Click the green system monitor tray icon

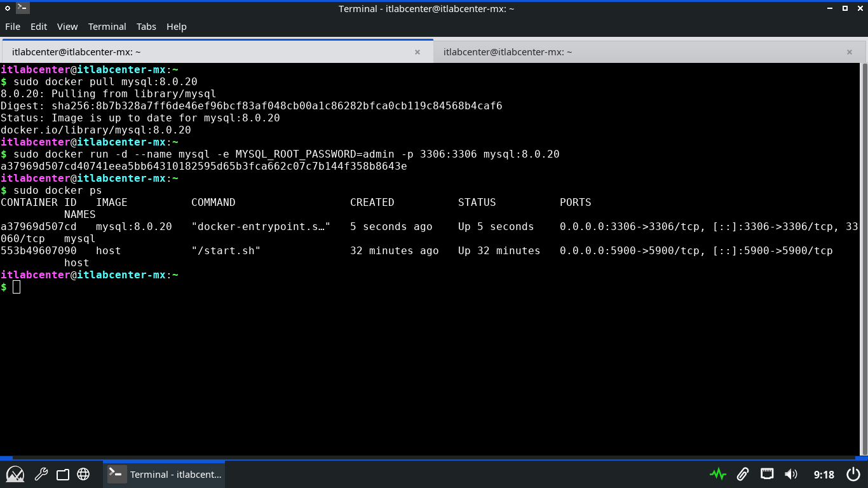718,474
